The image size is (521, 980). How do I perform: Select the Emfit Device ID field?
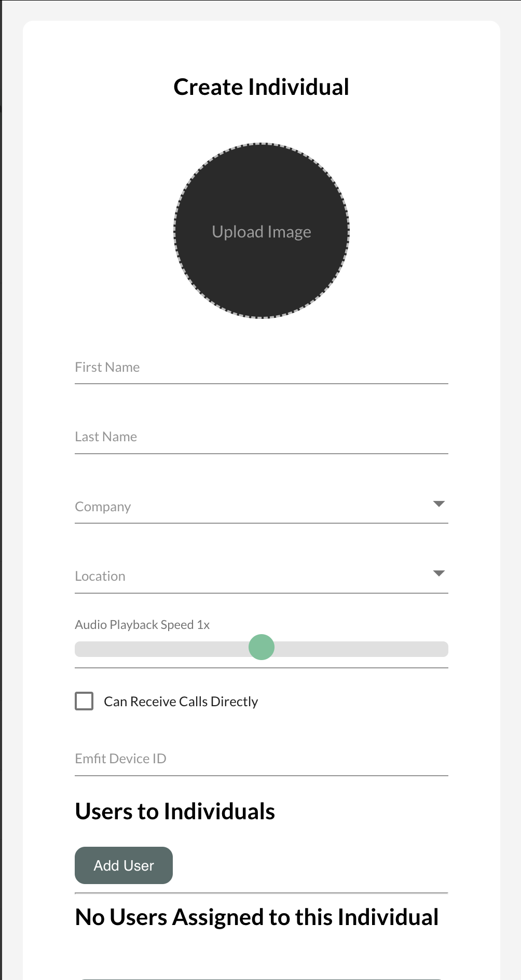tap(262, 759)
